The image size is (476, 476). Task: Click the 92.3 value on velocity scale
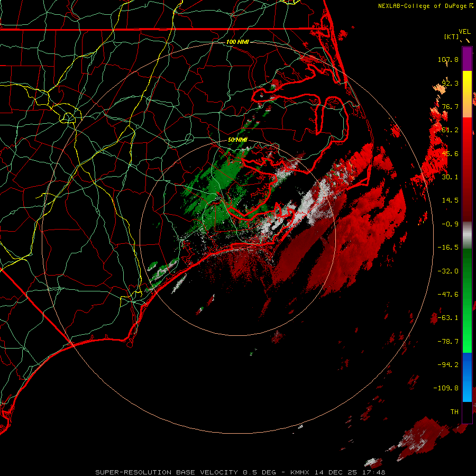(450, 83)
